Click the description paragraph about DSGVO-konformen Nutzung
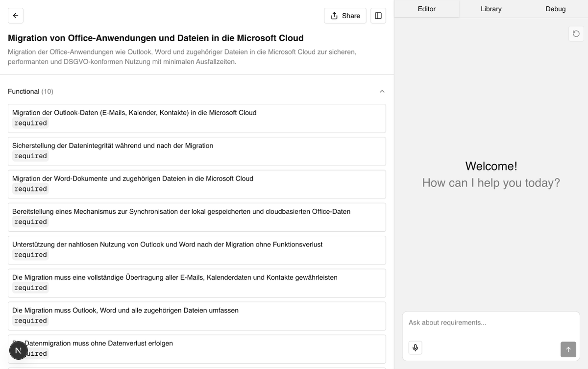588x369 pixels. tap(182, 57)
